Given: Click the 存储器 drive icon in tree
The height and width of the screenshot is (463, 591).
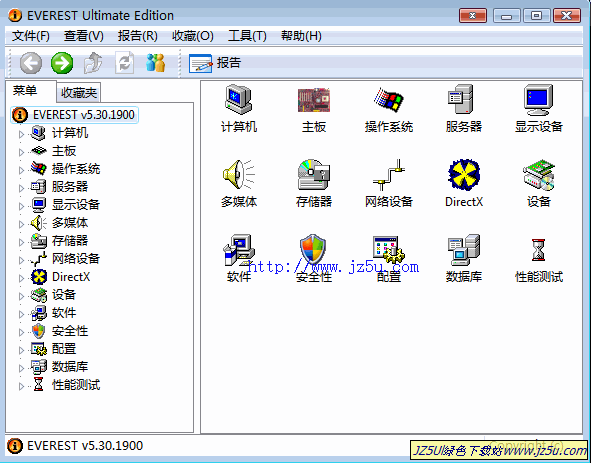Looking at the screenshot, I should (38, 241).
